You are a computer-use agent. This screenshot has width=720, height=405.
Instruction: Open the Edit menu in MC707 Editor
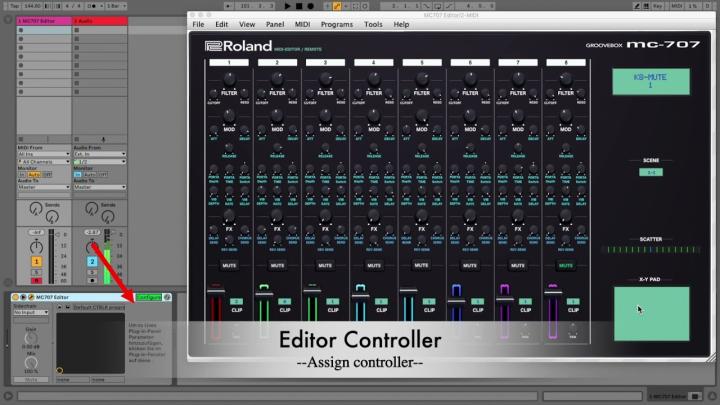tap(222, 24)
